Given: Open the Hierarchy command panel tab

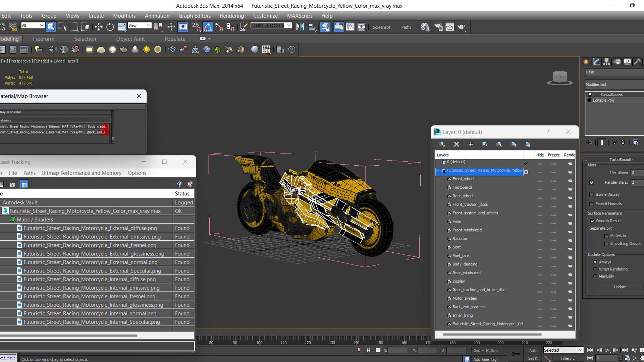Looking at the screenshot, I should [606, 62].
